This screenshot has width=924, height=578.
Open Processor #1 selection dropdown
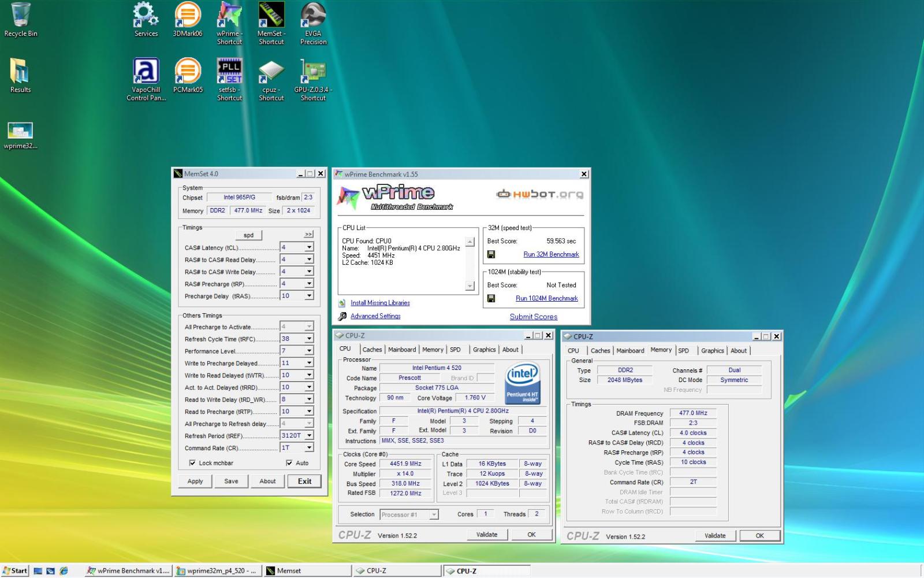[x=434, y=514]
